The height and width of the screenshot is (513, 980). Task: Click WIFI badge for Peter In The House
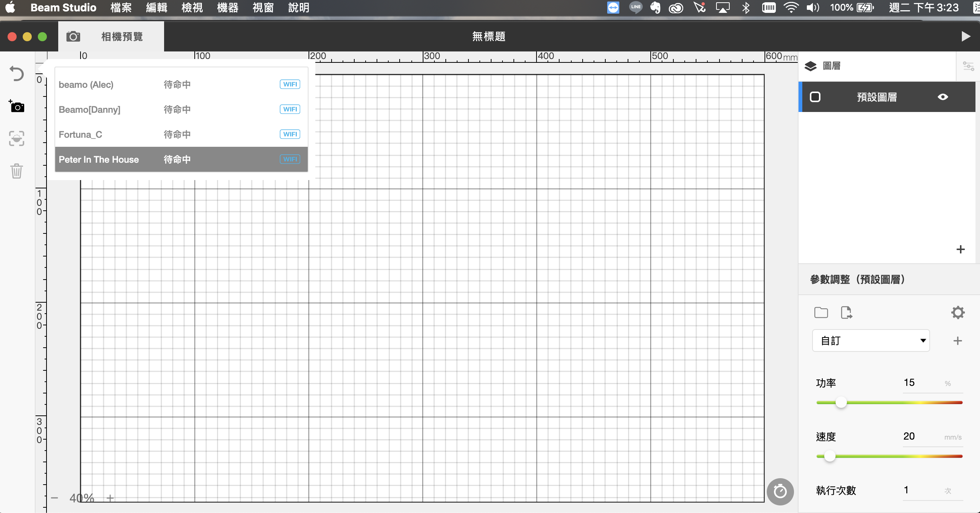(x=290, y=159)
